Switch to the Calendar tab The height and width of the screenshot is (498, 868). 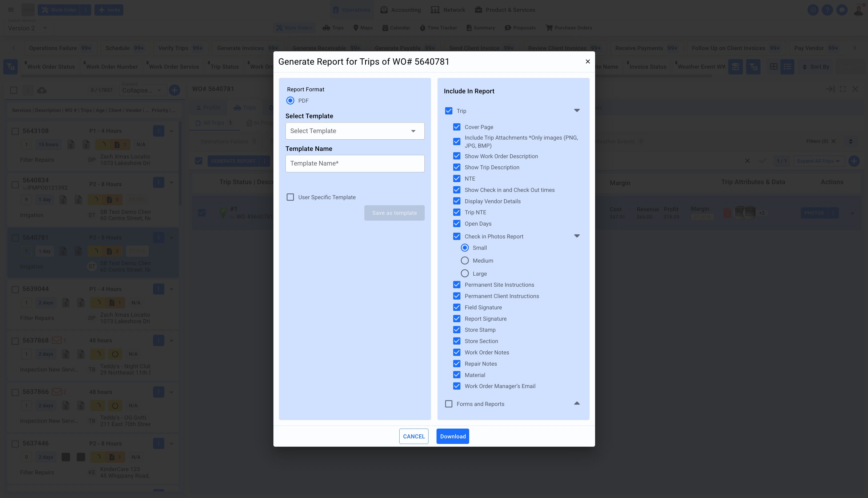pos(396,28)
